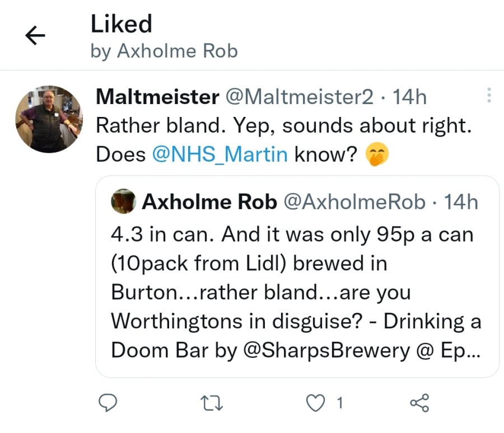Image resolution: width=504 pixels, height=433 pixels.
Task: Tap Axholme Rob's small avatar in quote
Action: (124, 201)
